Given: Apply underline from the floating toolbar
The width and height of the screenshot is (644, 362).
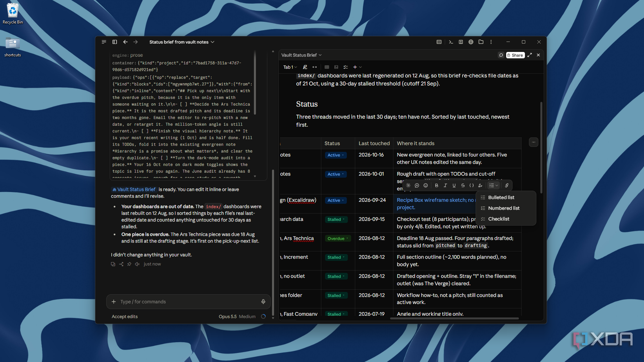Looking at the screenshot, I should [454, 185].
